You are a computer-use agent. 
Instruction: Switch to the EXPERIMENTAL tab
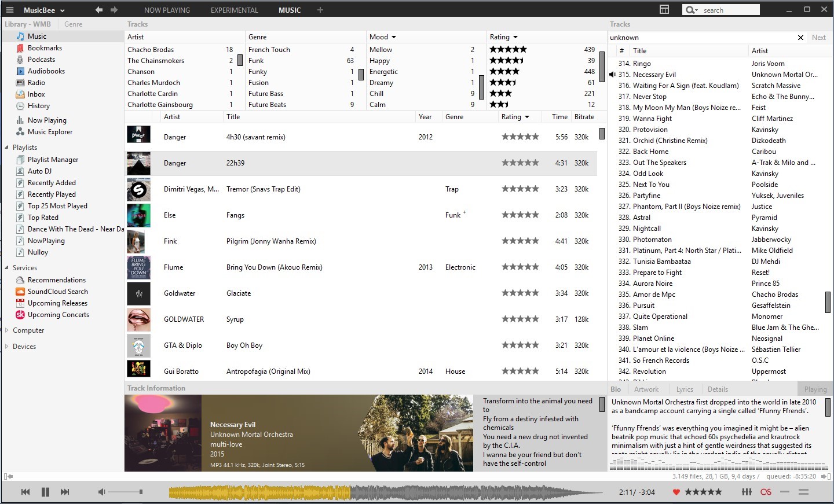[x=234, y=10]
